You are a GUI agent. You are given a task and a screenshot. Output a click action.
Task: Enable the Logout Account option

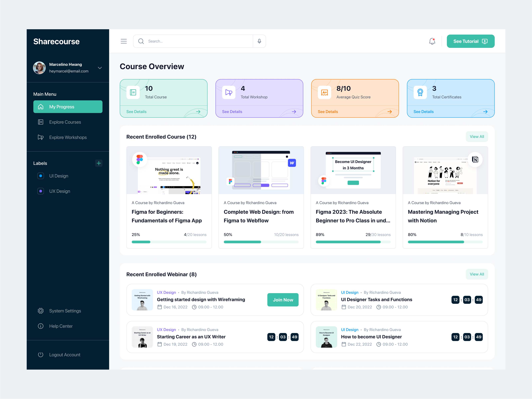coord(64,354)
